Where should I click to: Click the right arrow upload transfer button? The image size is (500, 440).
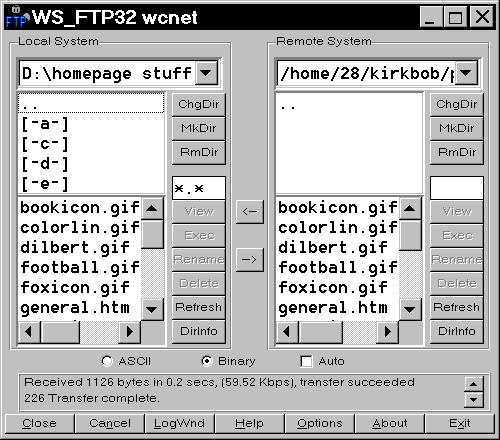250,259
